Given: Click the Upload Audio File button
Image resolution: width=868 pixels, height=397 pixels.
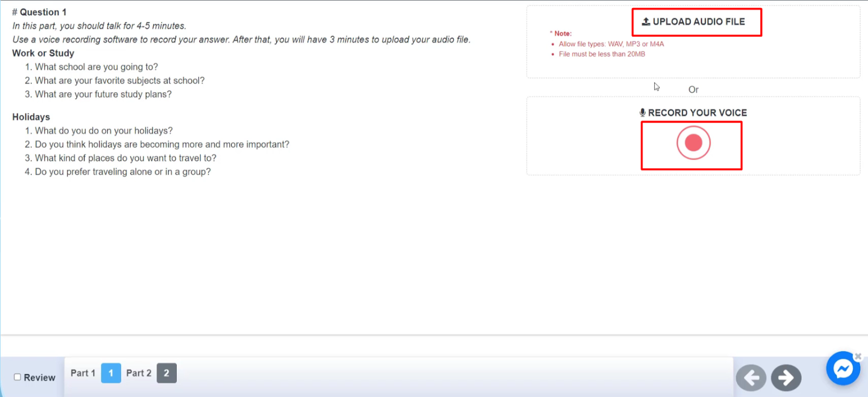Looking at the screenshot, I should pos(693,22).
